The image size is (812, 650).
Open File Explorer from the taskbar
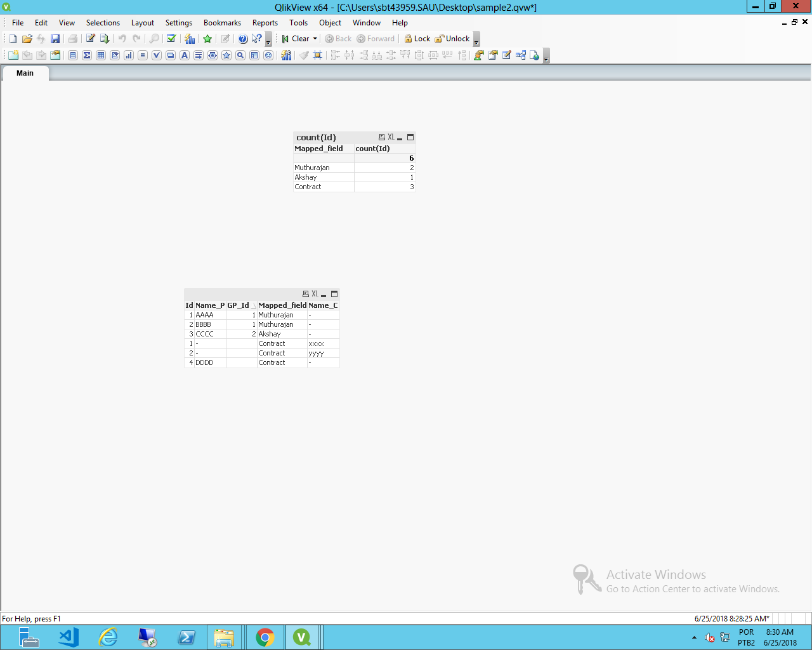tap(224, 637)
